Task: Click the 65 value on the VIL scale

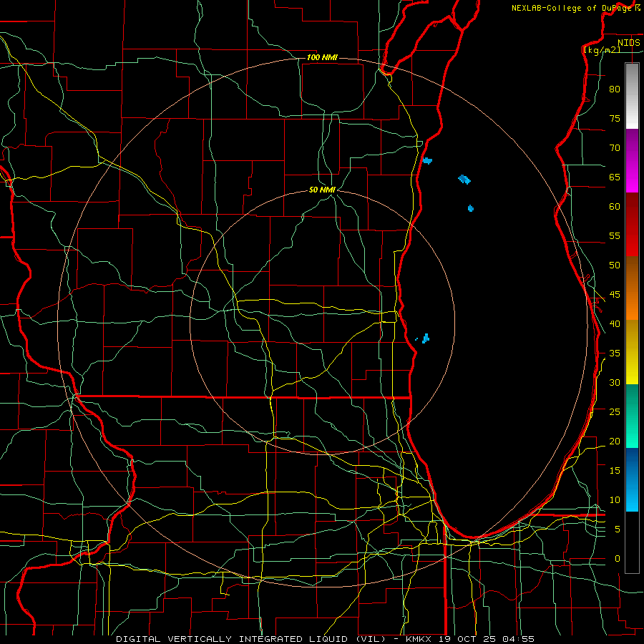Action: 615,177
